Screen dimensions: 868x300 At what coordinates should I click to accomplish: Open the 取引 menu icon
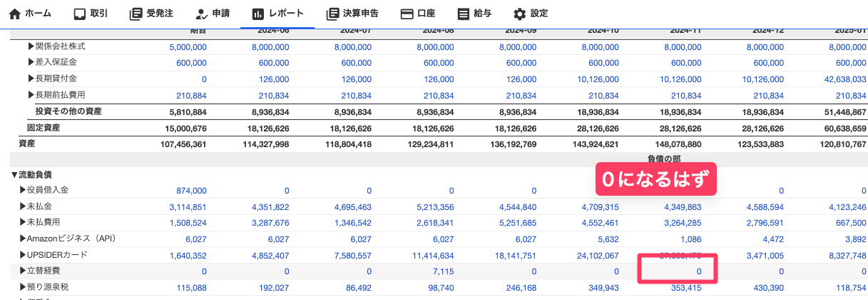(x=80, y=14)
